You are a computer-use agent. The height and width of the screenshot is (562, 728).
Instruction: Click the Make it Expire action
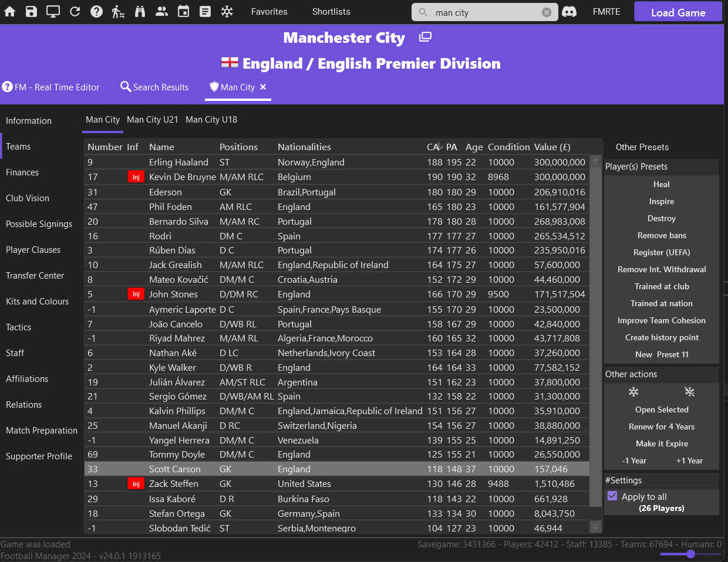662,443
